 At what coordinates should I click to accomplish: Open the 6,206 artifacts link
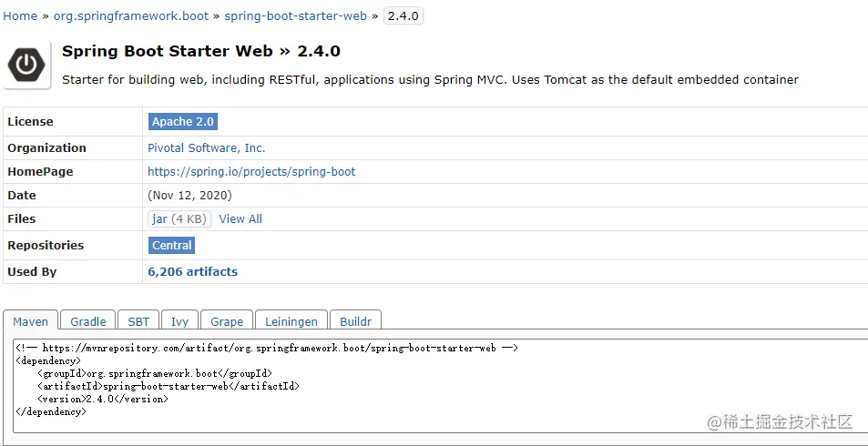193,271
